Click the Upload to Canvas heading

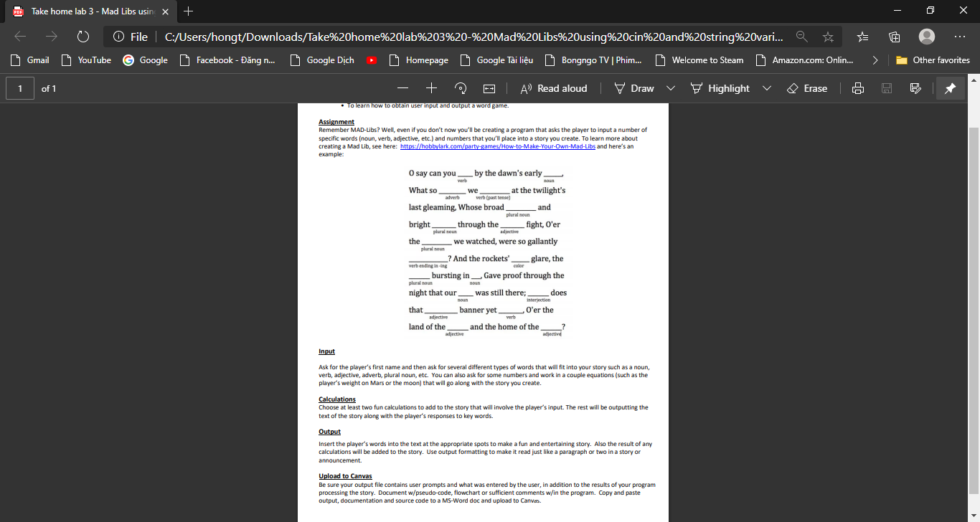(345, 476)
